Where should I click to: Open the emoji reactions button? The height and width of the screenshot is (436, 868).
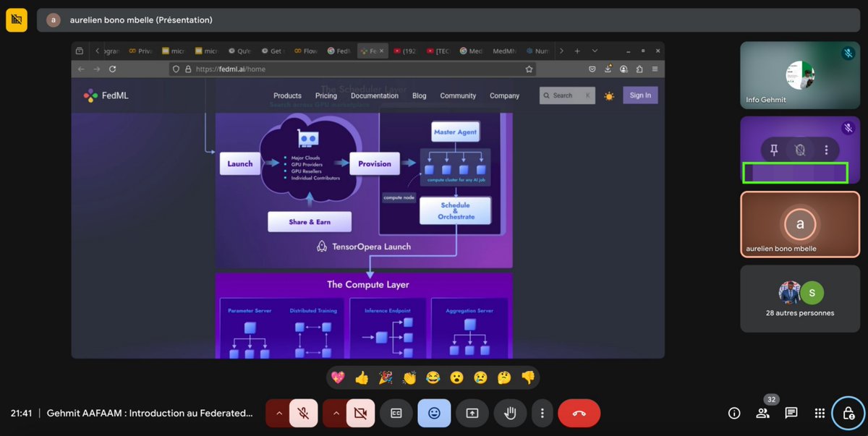[x=434, y=414]
